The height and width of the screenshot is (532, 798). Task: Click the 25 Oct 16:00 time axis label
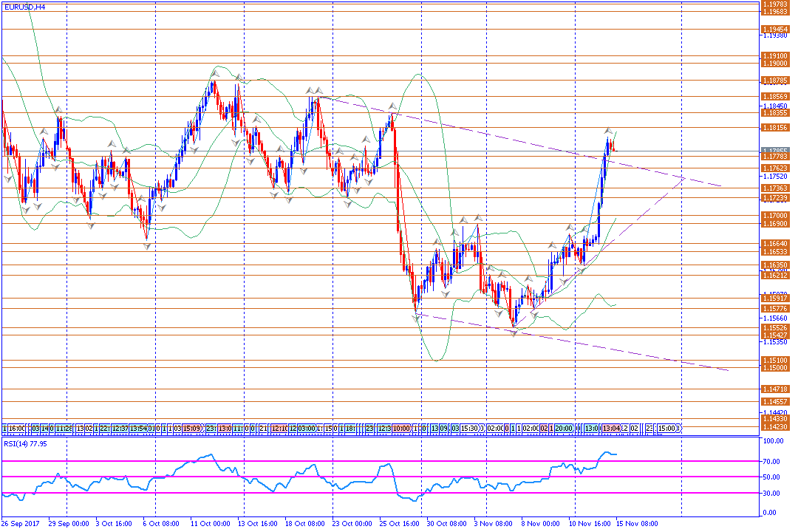tap(399, 523)
